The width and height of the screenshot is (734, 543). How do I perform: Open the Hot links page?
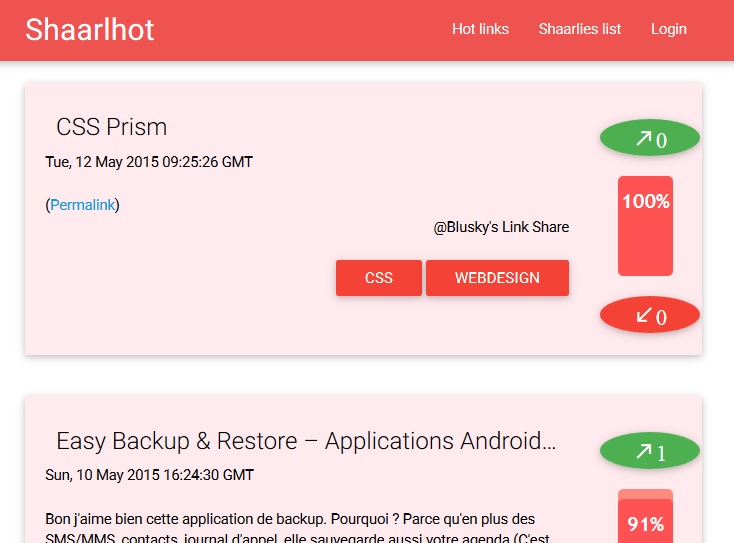pos(480,29)
